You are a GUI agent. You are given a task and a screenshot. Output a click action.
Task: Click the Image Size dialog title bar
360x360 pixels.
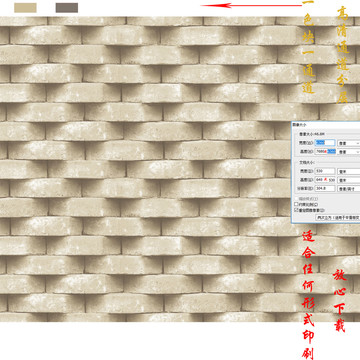326,124
